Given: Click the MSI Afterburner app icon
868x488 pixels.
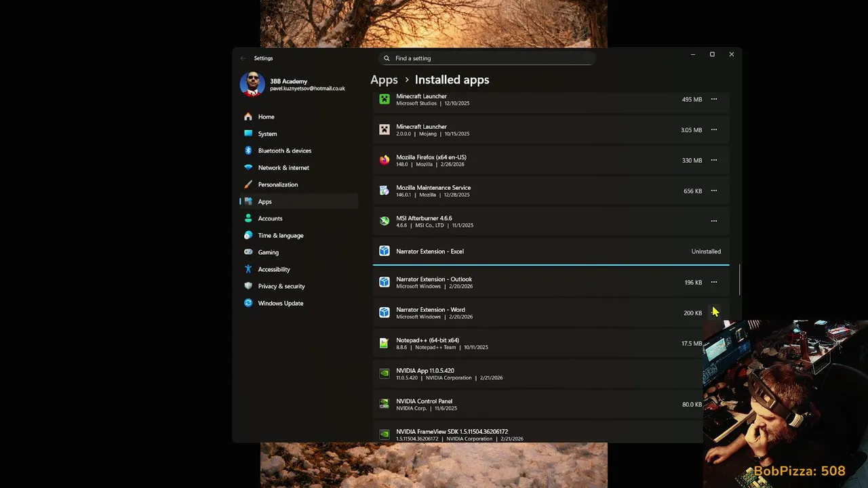Looking at the screenshot, I should (x=384, y=221).
